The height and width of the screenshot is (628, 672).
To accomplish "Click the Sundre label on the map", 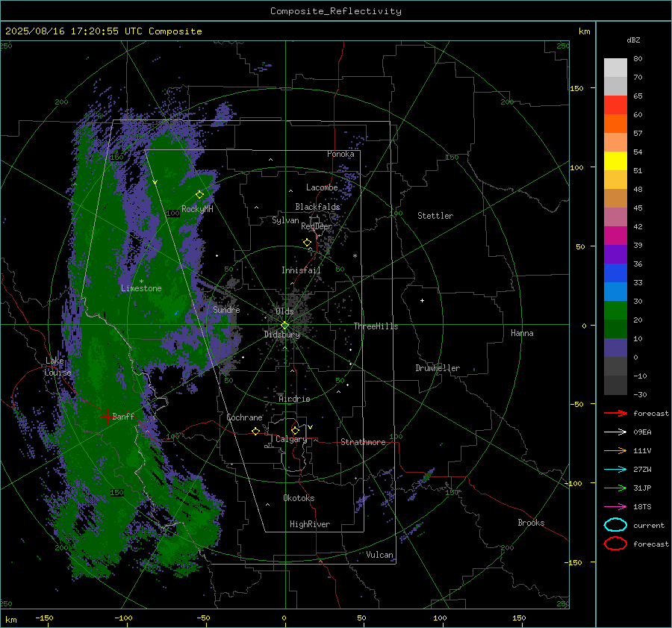I will coord(226,310).
